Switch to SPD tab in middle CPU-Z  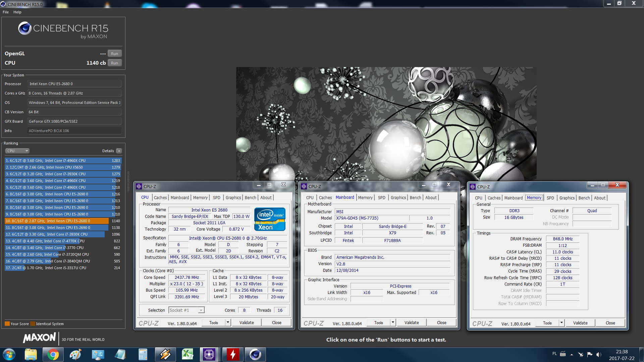coord(382,198)
